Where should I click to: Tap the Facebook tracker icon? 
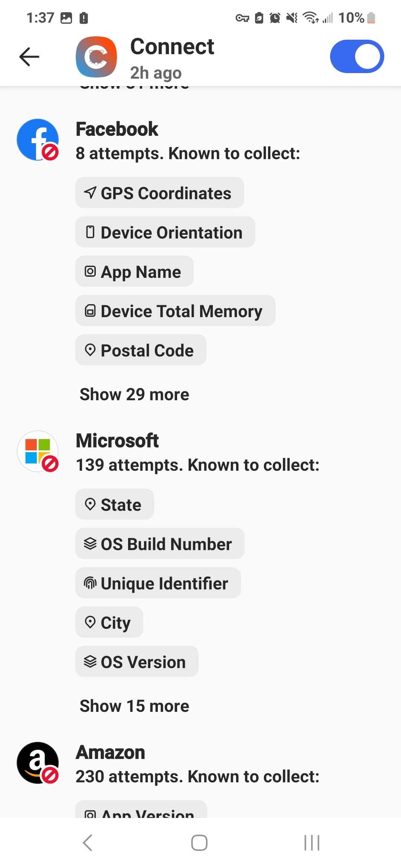[38, 140]
